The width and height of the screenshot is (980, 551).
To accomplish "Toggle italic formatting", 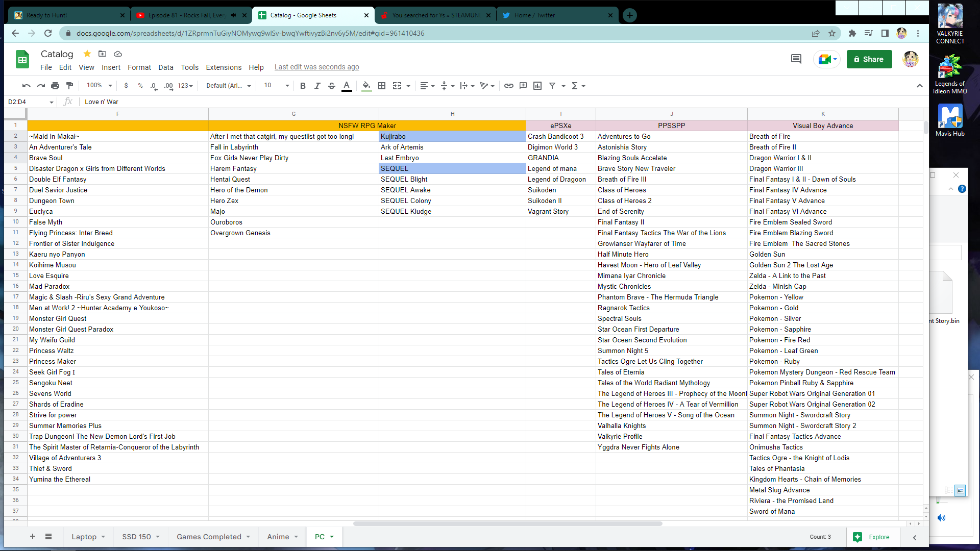I will click(317, 86).
